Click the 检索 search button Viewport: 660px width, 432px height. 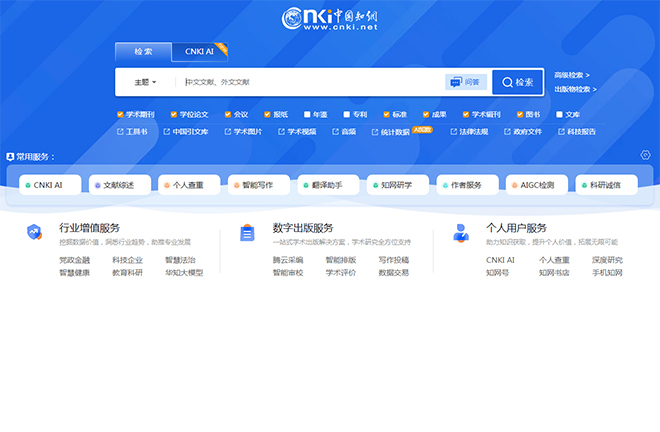pyautogui.click(x=517, y=82)
